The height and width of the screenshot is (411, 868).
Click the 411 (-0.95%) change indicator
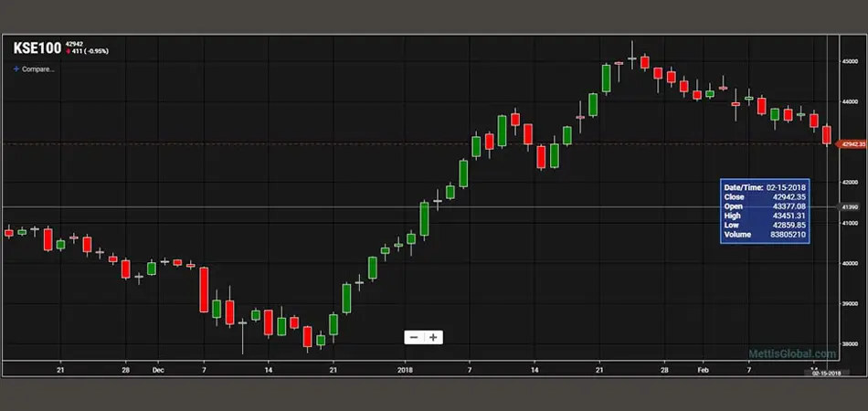pos(87,51)
